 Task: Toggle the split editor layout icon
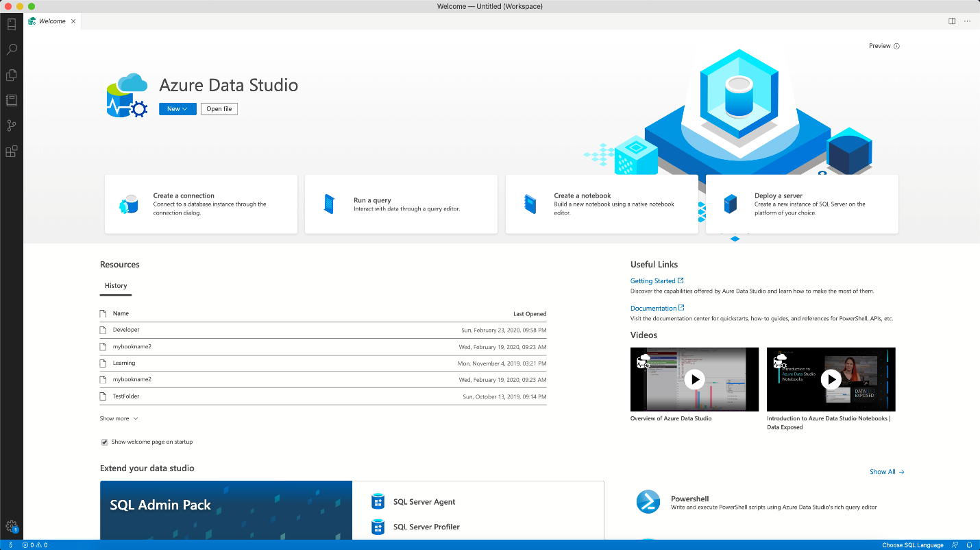952,21
